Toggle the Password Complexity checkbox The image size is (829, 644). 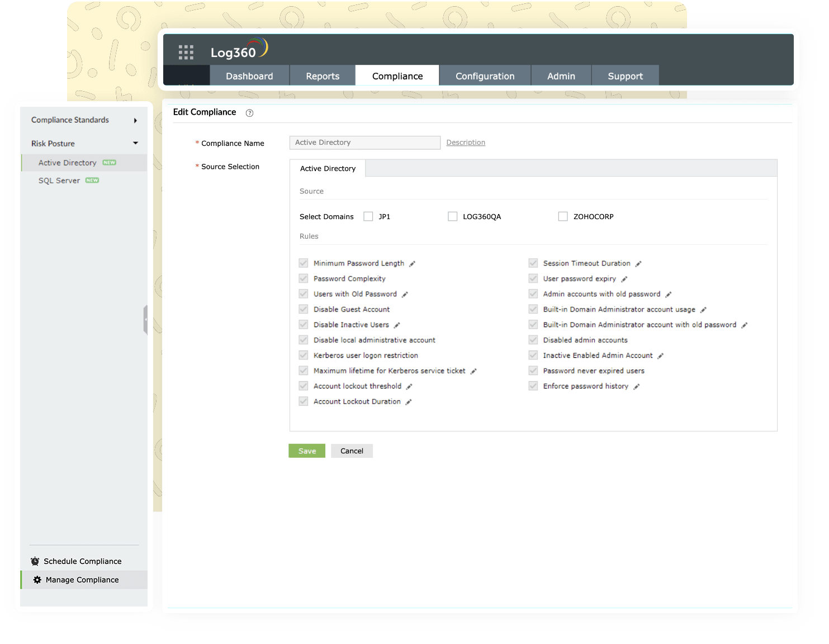[304, 278]
